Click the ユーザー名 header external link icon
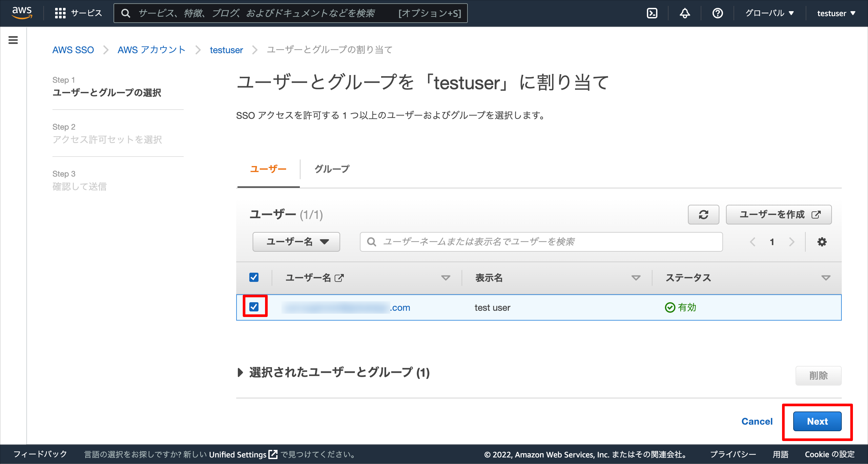 pyautogui.click(x=339, y=278)
